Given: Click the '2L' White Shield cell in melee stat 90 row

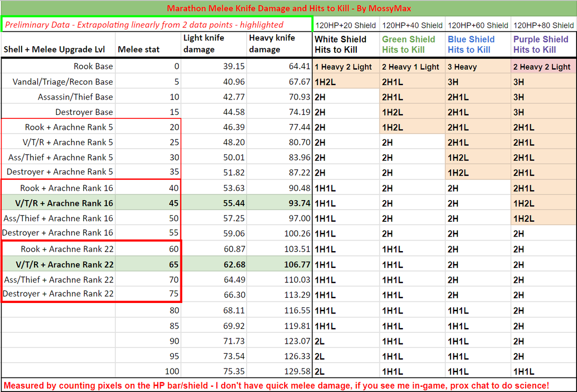Looking at the screenshot, I should click(346, 341).
